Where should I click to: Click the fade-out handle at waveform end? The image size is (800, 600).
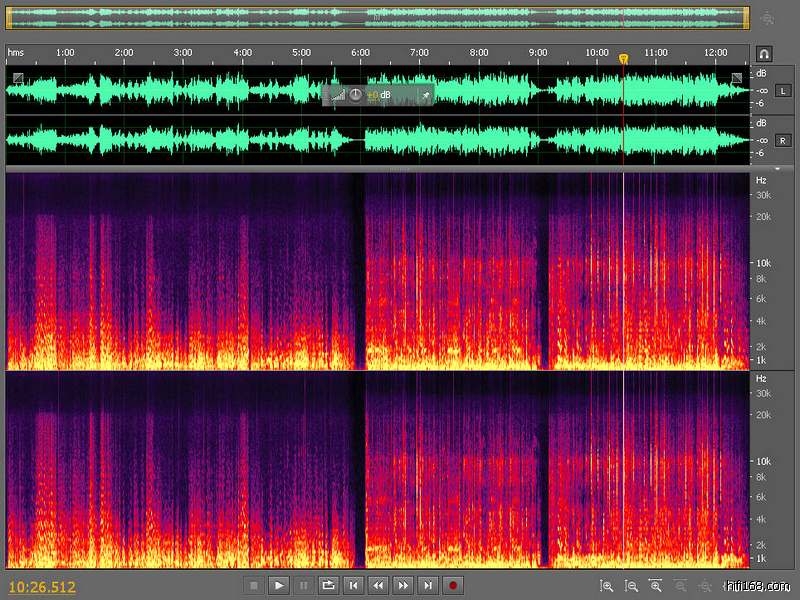point(737,78)
